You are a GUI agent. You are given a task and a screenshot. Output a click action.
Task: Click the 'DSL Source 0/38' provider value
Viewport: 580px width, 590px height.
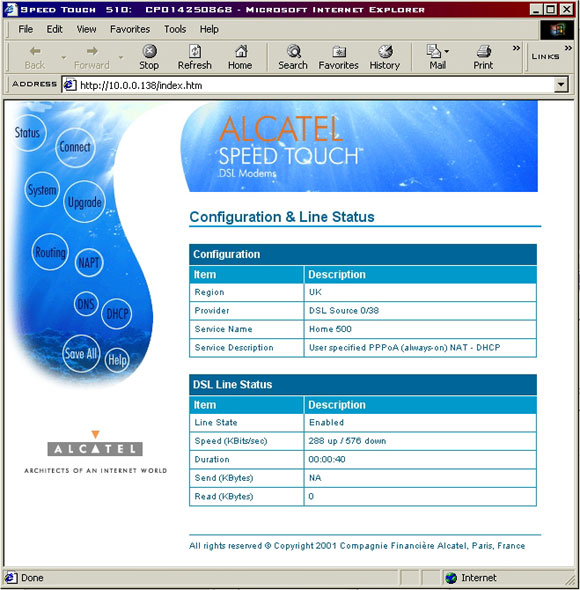344,310
